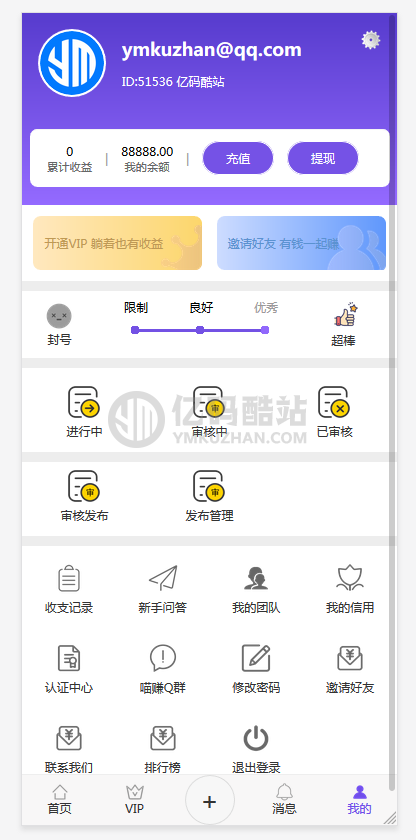Open 已审核 reviewed tasks
Screen dimensions: 416x840
(335, 412)
